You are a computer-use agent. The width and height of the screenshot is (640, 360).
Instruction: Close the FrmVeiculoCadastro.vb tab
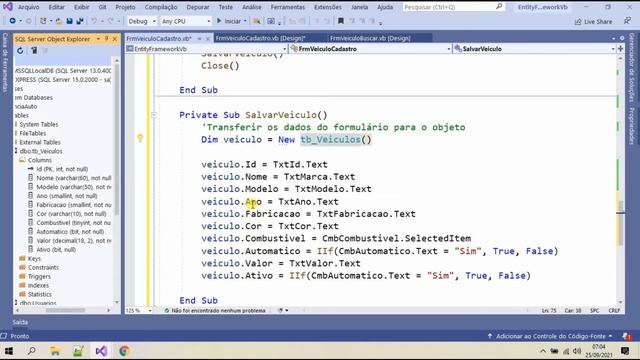[207, 38]
